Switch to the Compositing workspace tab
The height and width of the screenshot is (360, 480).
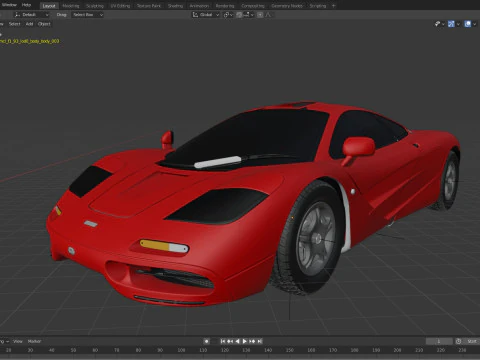(253, 6)
